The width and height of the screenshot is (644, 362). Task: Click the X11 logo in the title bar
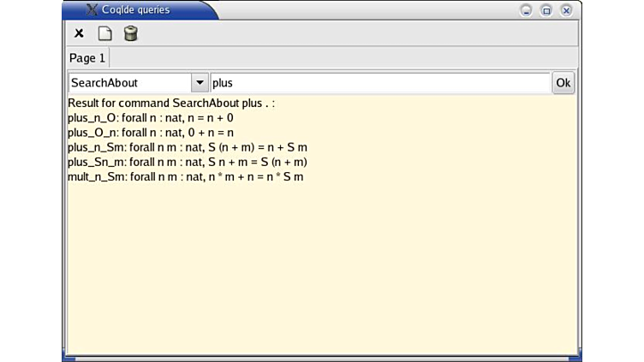(92, 10)
